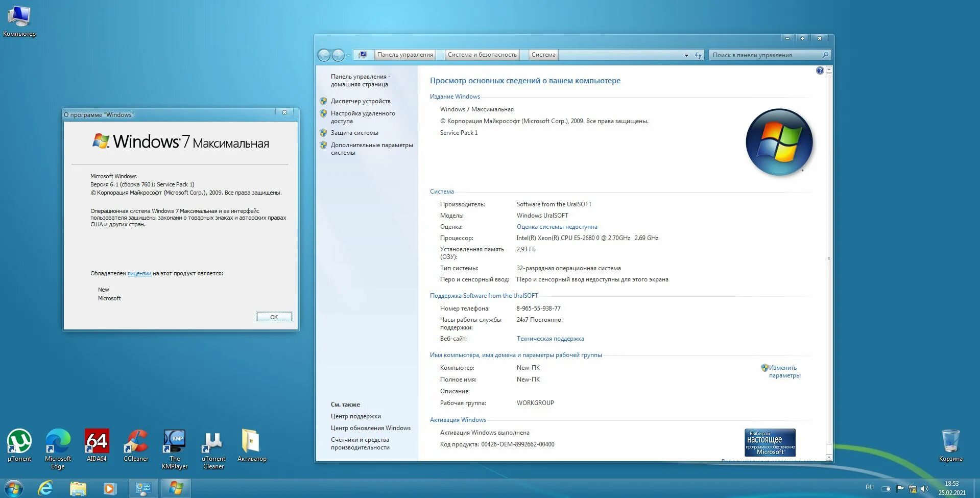Click the Intel(R) Xeon(R) CPU processor value
Viewport: 980px width, 498px height.
pyautogui.click(x=587, y=238)
